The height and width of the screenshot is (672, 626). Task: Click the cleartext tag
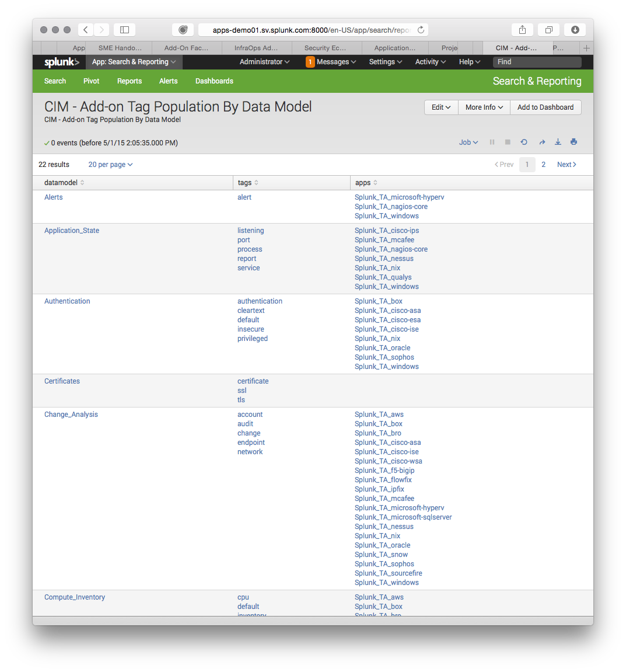(251, 311)
